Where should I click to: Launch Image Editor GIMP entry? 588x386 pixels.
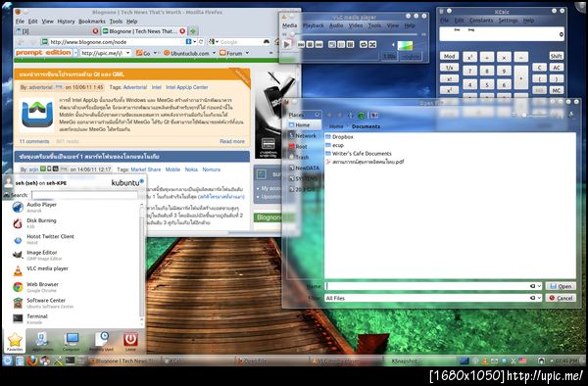coord(75,255)
